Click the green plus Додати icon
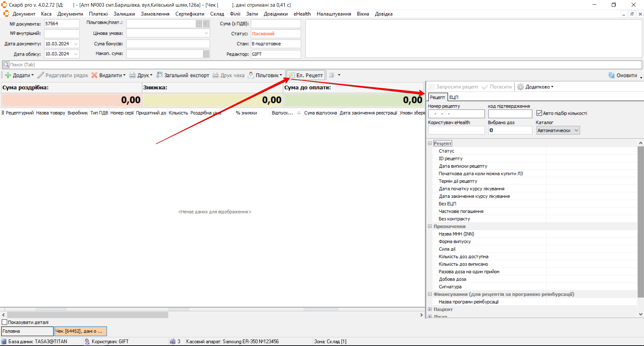Screen dimensions: 644x346 point(8,75)
